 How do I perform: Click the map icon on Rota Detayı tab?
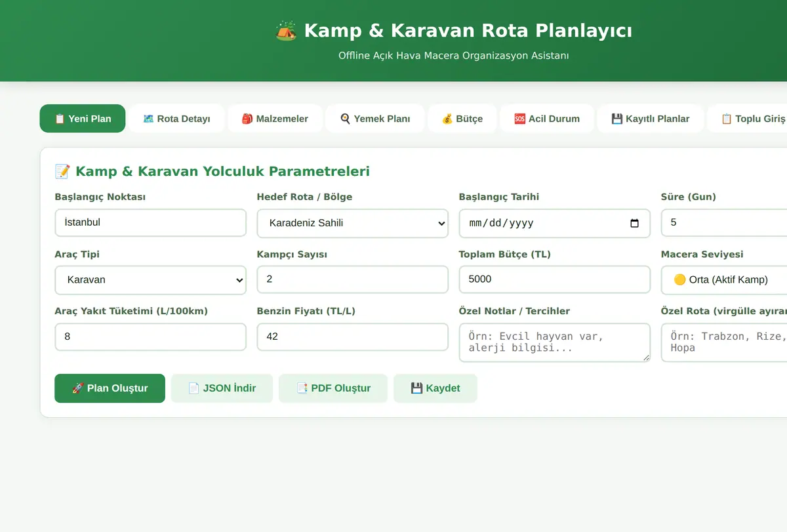148,119
